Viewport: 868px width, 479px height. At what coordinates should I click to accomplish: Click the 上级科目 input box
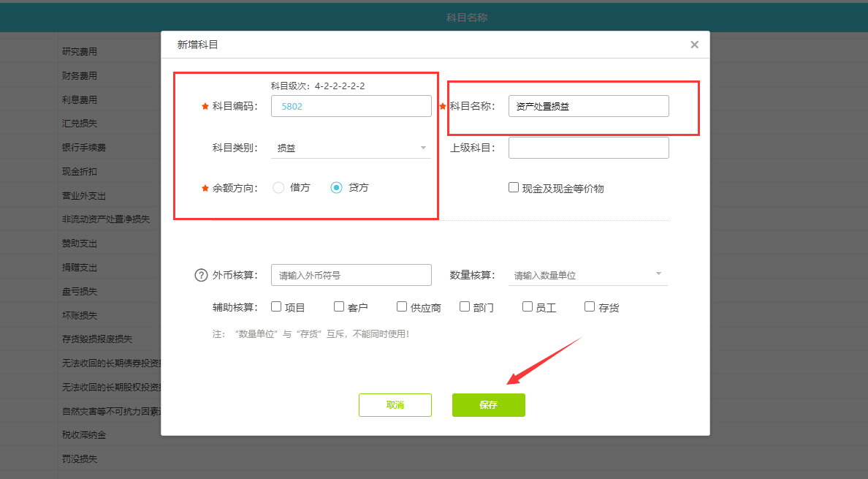[x=588, y=148]
